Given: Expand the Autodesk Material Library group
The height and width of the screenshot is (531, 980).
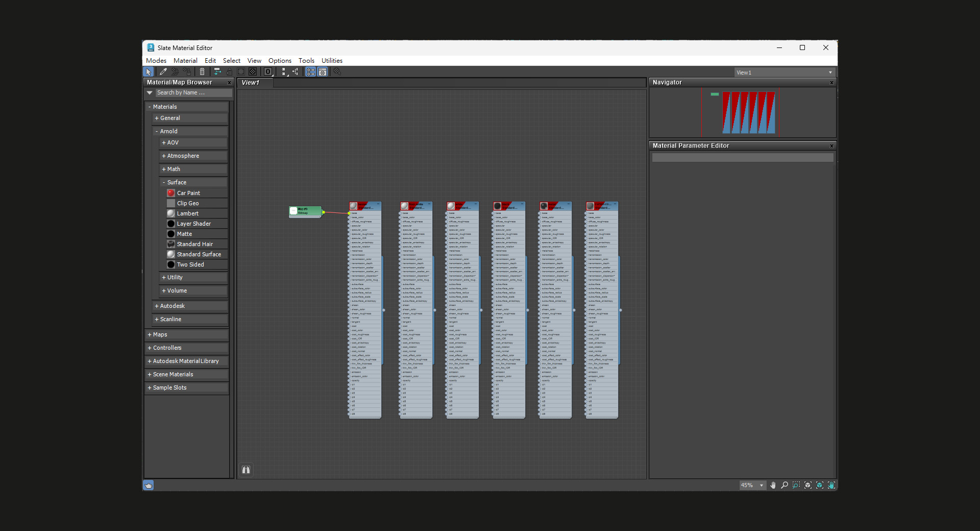Looking at the screenshot, I should 150,361.
